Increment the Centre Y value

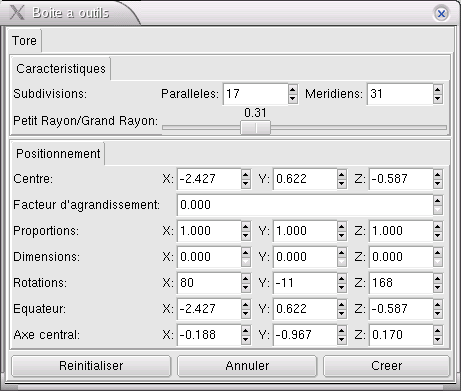pos(342,174)
